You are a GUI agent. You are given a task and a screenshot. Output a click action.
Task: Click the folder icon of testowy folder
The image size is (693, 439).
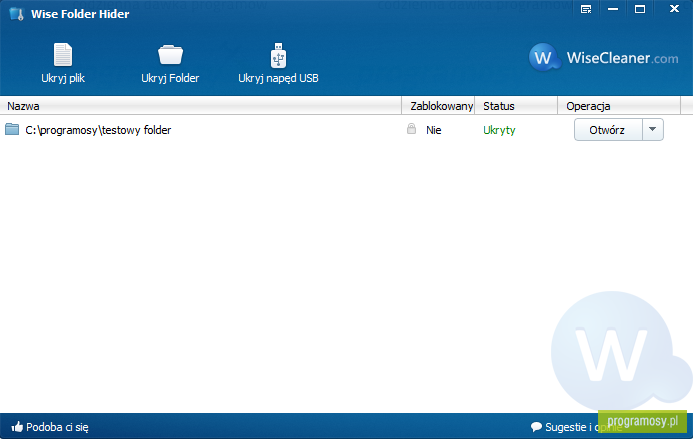pos(12,130)
